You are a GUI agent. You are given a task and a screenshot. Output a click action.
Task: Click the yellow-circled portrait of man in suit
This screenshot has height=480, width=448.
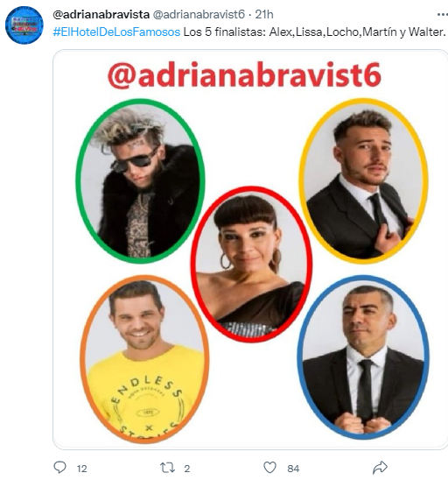[x=363, y=180]
